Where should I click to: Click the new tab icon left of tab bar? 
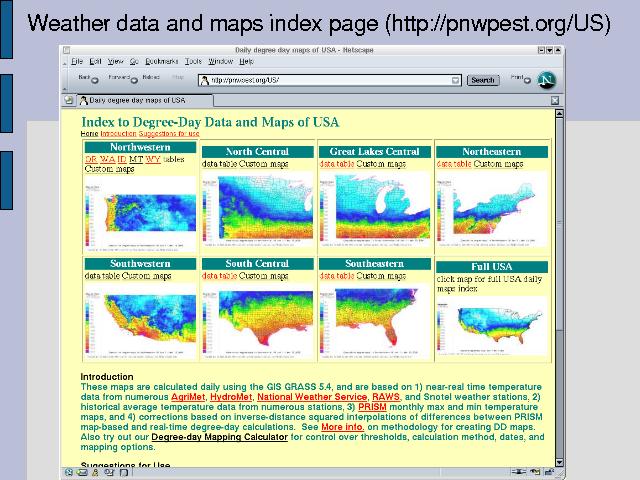point(68,100)
